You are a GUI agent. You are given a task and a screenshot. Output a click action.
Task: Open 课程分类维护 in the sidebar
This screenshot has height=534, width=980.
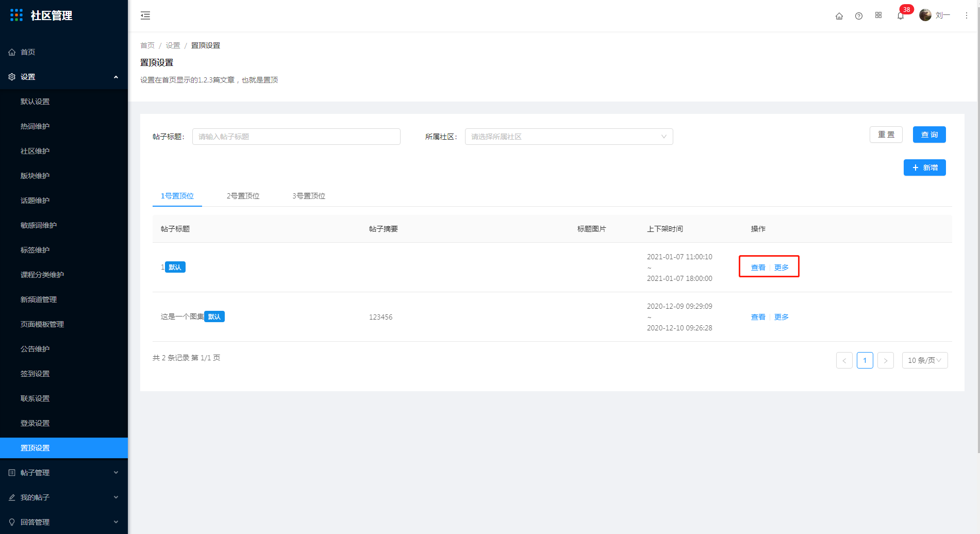[42, 275]
